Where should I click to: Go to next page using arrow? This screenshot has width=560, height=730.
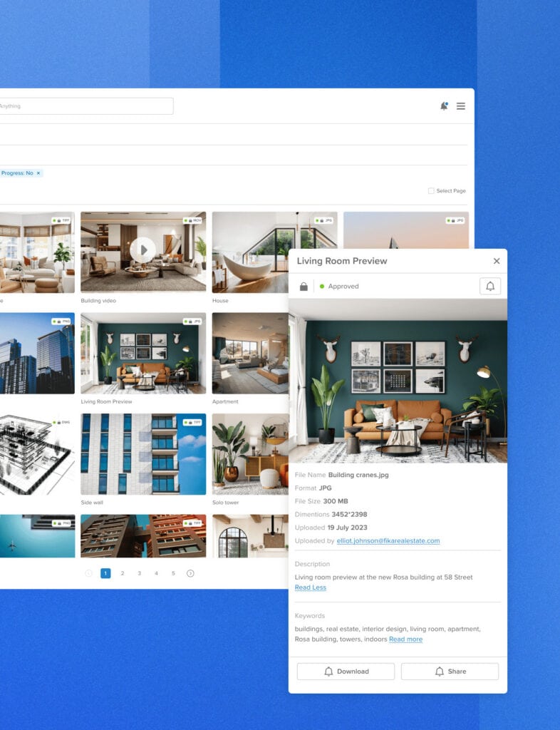coord(190,573)
